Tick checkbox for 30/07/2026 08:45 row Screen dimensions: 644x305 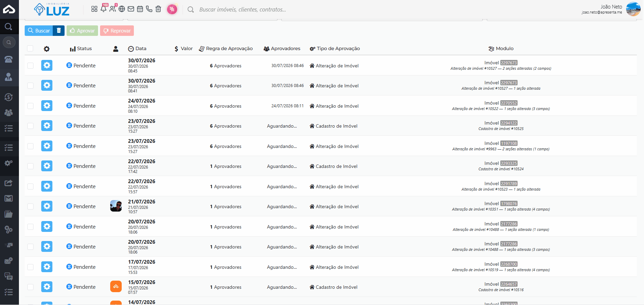30,65
